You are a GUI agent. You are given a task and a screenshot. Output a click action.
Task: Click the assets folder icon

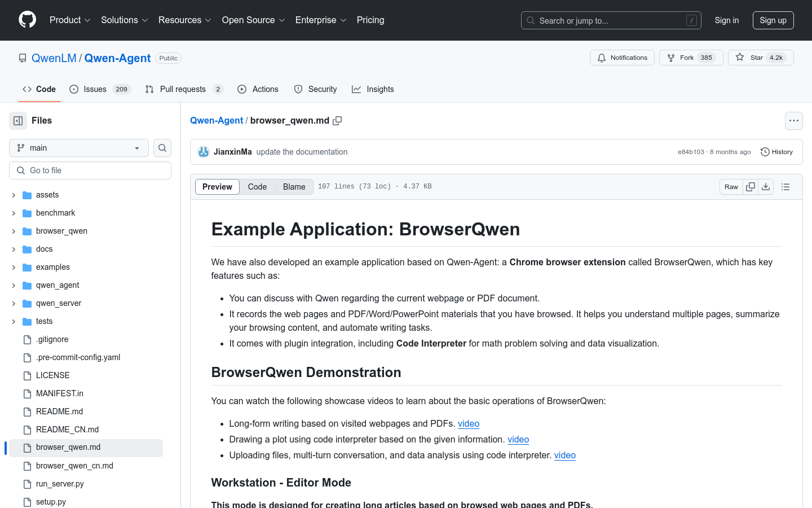coord(27,195)
